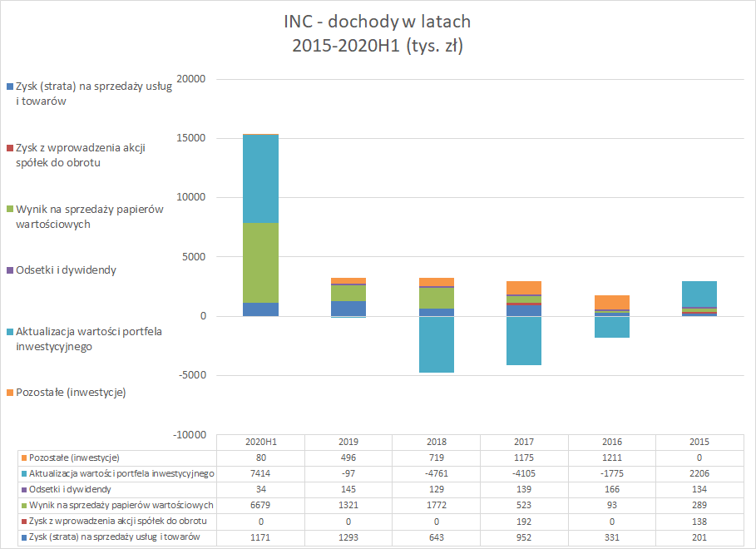Screen dimensions: 756x549
Task: Click the teal segment of the 2015 bar
Action: tap(699, 294)
